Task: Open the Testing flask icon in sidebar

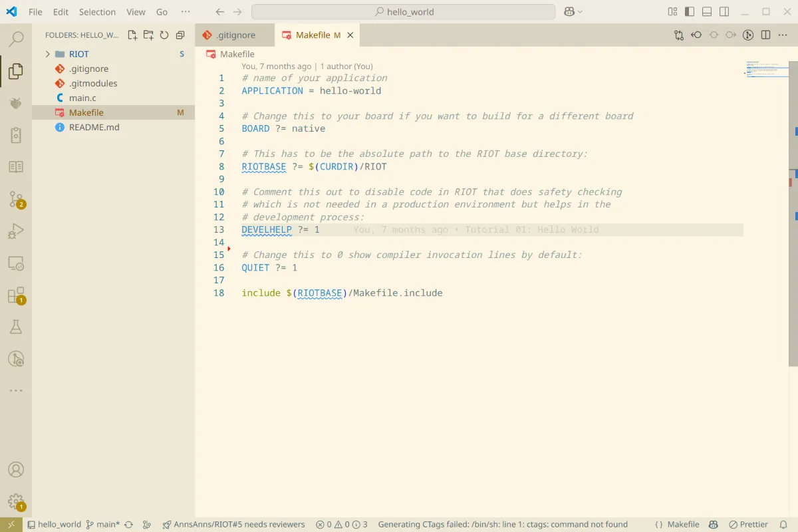Action: click(x=17, y=327)
